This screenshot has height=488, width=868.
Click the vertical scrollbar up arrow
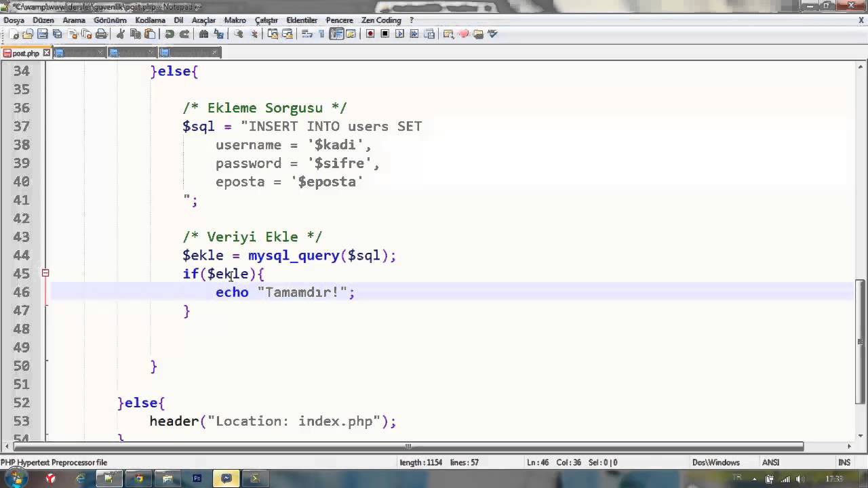(861, 66)
